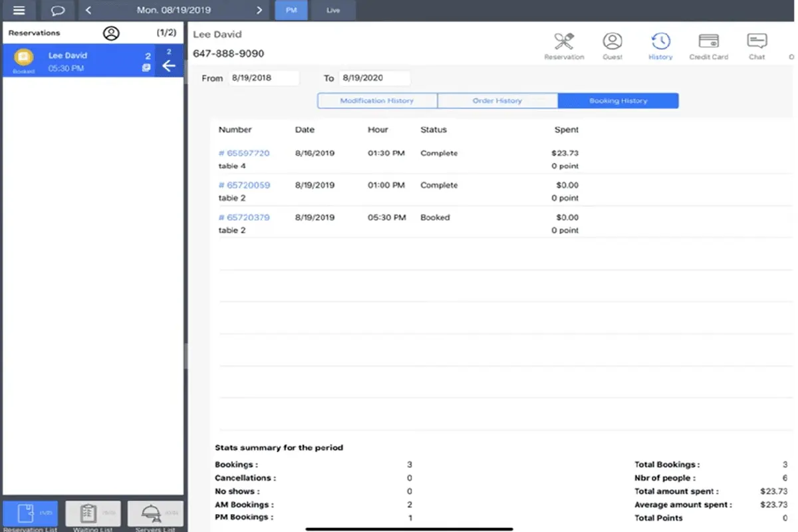This screenshot has height=532, width=798.
Task: Click the Lee David guest name heading
Action: (217, 34)
